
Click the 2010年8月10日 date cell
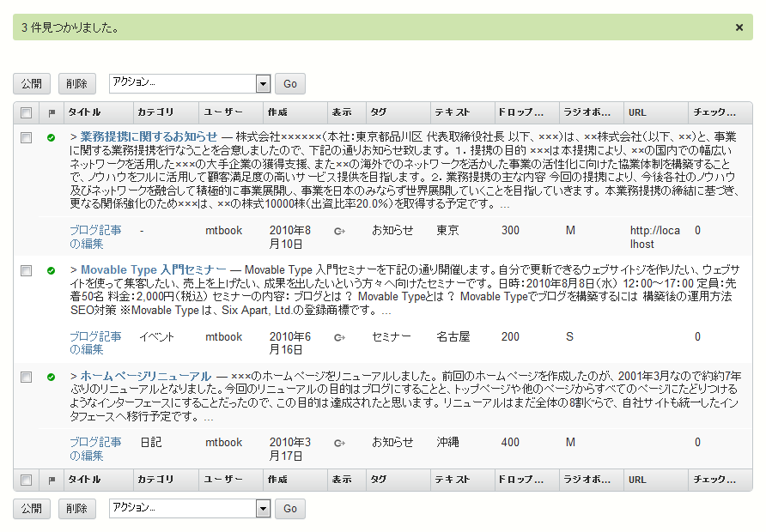tap(289, 237)
